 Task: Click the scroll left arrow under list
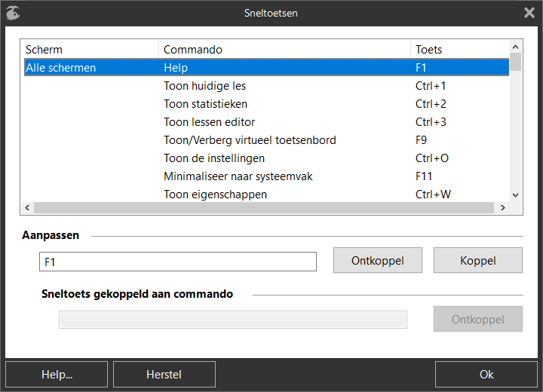[x=27, y=208]
